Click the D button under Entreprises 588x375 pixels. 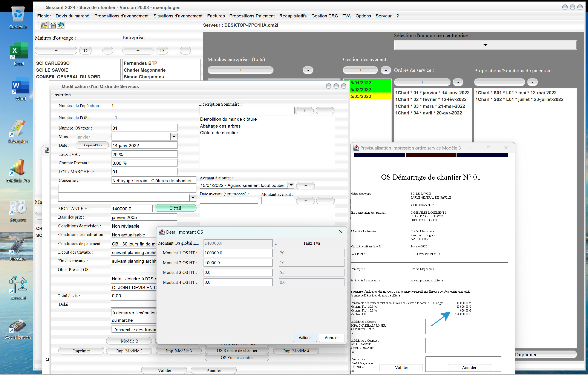(x=162, y=50)
